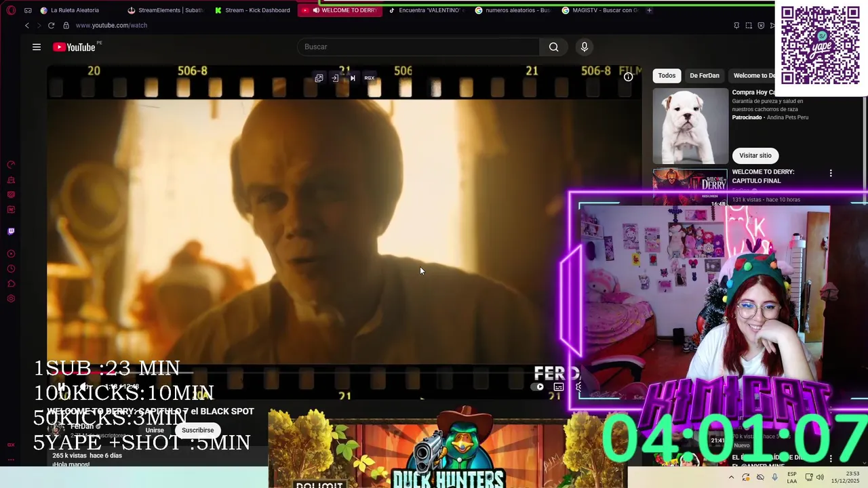This screenshot has width=868, height=488.
Task: Open the pop-out video icon over player
Action: point(319,78)
